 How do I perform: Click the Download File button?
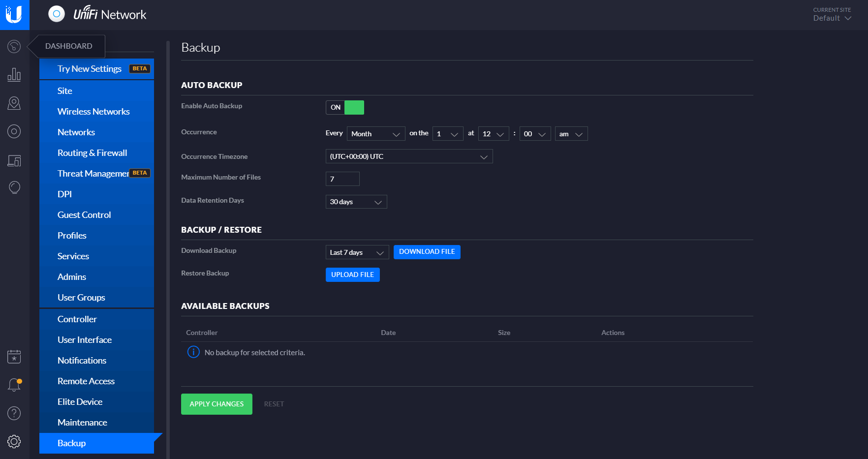coord(427,252)
